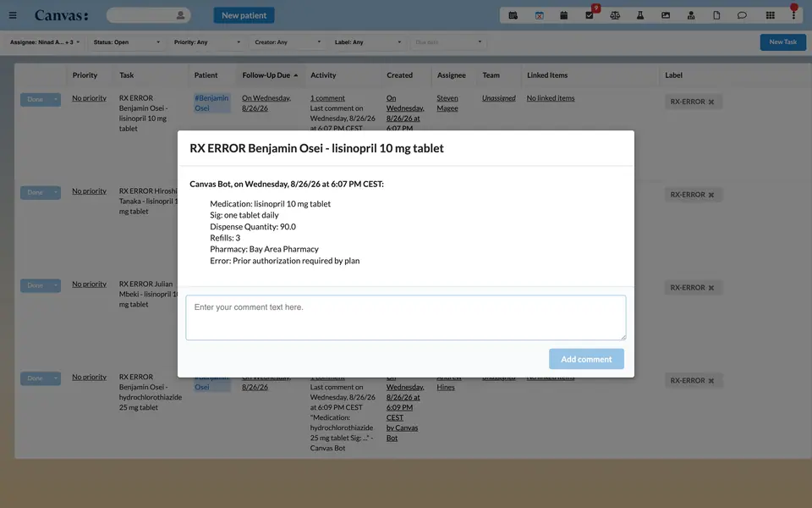Image resolution: width=812 pixels, height=508 pixels.
Task: Expand Done arrow on Julian Mbeki row
Action: (x=56, y=285)
